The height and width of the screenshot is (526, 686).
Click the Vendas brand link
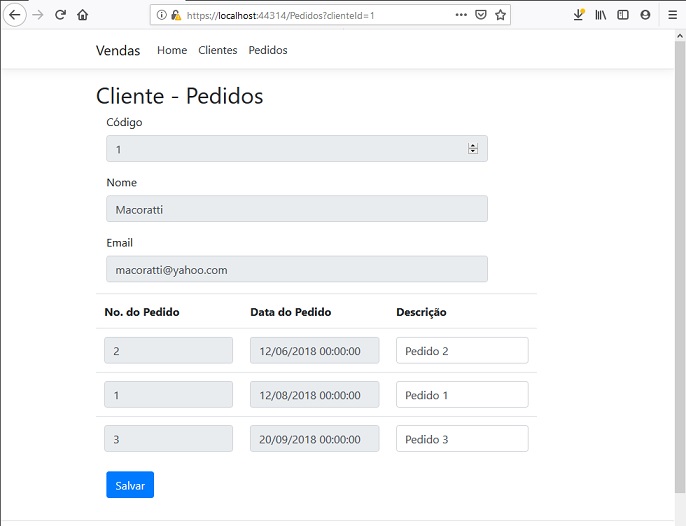118,50
